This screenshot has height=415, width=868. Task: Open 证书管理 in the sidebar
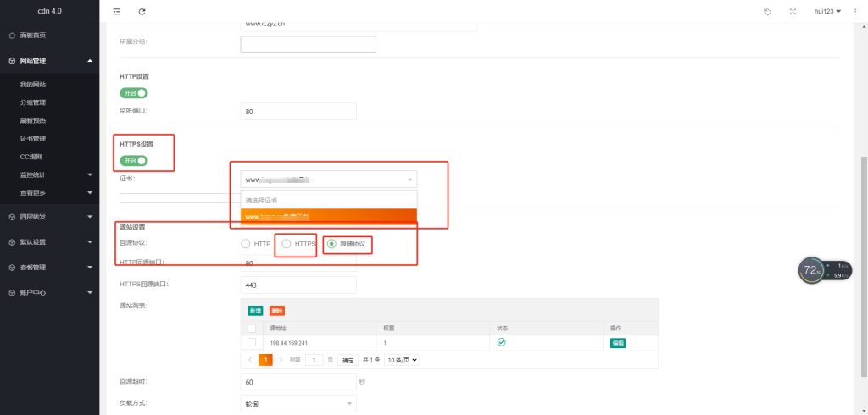coord(33,138)
